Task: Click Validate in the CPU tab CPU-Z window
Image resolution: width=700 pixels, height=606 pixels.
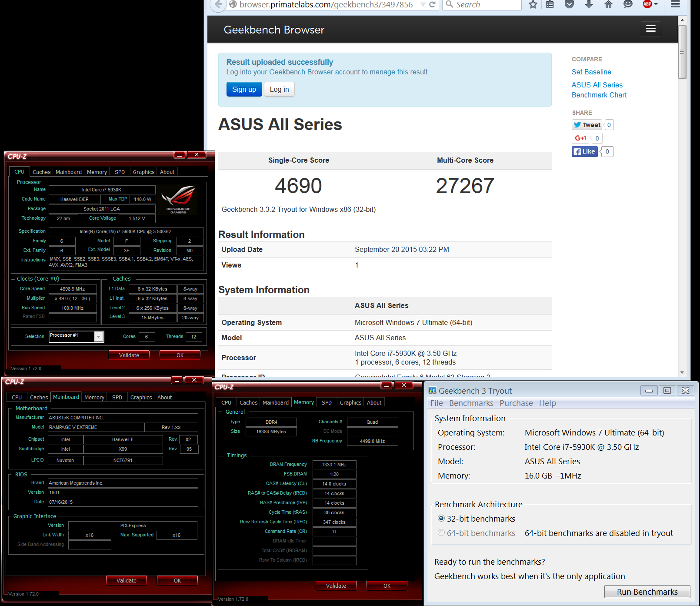Action: point(129,355)
